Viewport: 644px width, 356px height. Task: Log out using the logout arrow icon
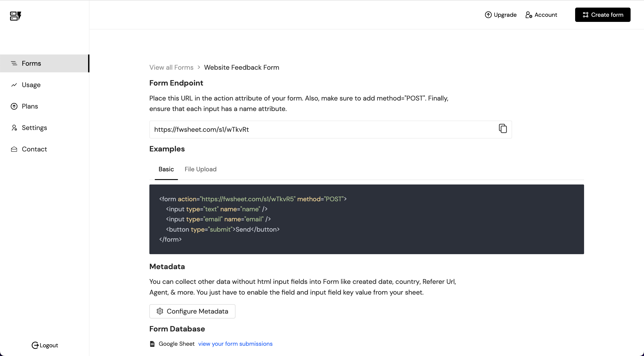point(35,345)
